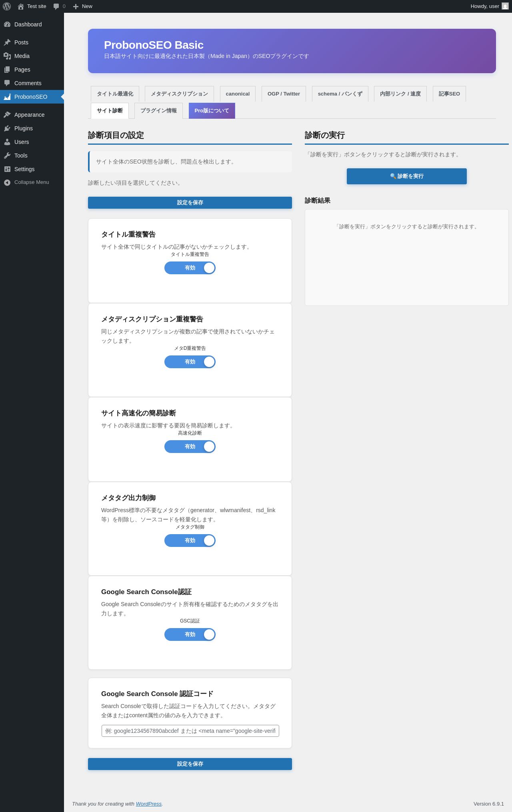Switch to the 内部リンク / 速度 tab

tap(400, 94)
